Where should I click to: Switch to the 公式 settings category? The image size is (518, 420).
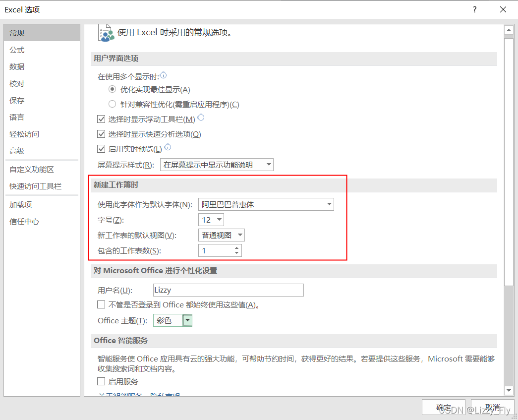(16, 50)
